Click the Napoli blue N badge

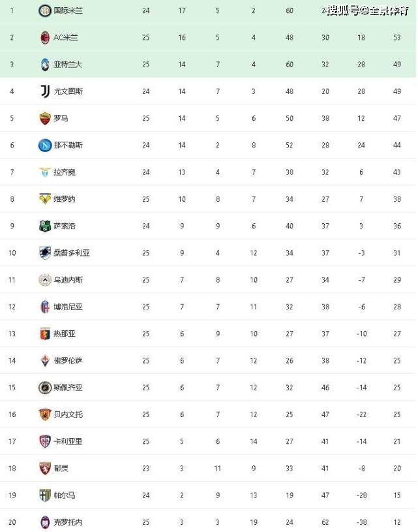[45, 145]
